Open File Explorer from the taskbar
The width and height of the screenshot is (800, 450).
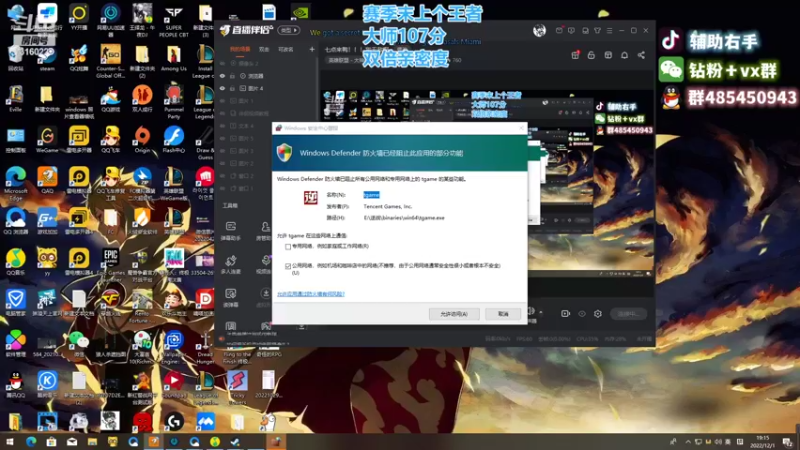pyautogui.click(x=92, y=442)
